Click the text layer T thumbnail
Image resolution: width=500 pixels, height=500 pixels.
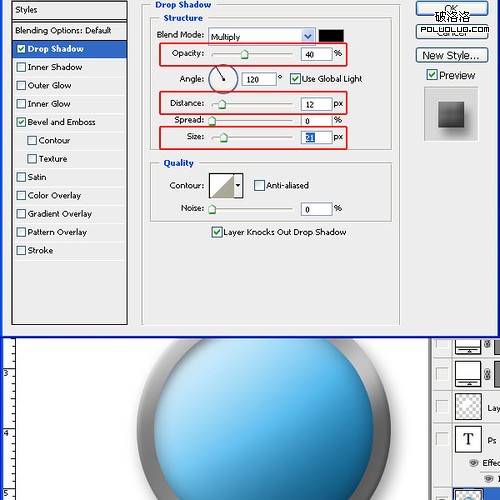(x=468, y=439)
